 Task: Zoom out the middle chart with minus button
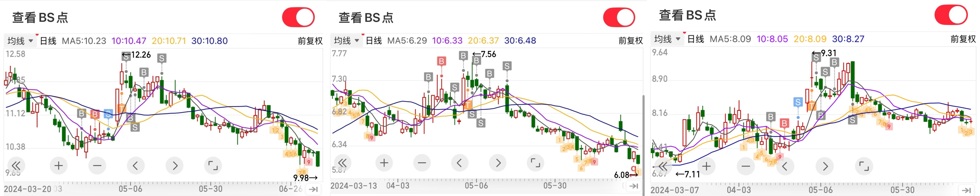(422, 163)
